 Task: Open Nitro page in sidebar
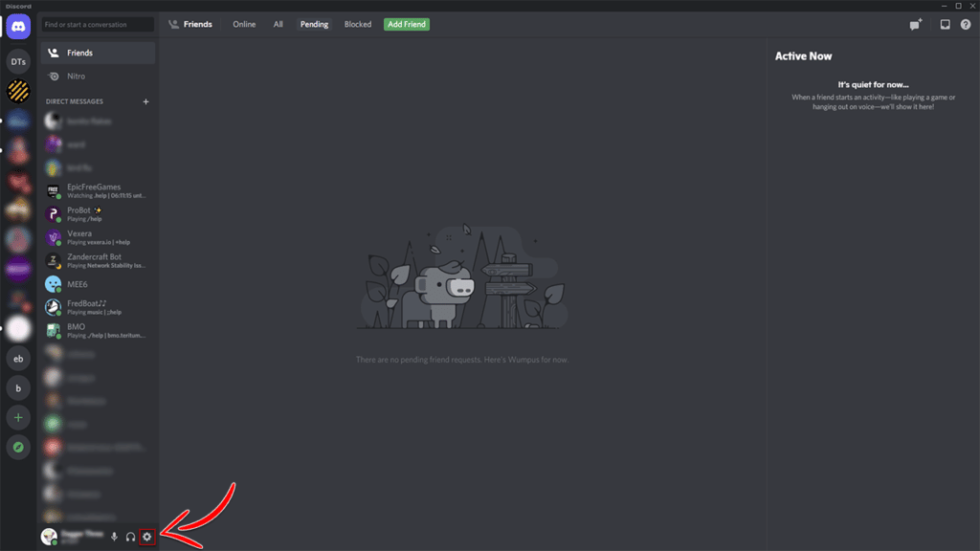pos(76,77)
